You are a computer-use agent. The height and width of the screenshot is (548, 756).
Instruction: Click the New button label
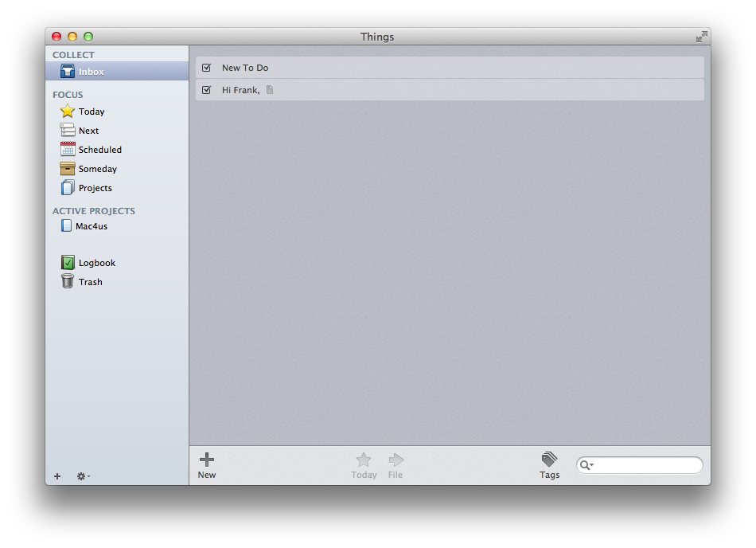coord(207,475)
